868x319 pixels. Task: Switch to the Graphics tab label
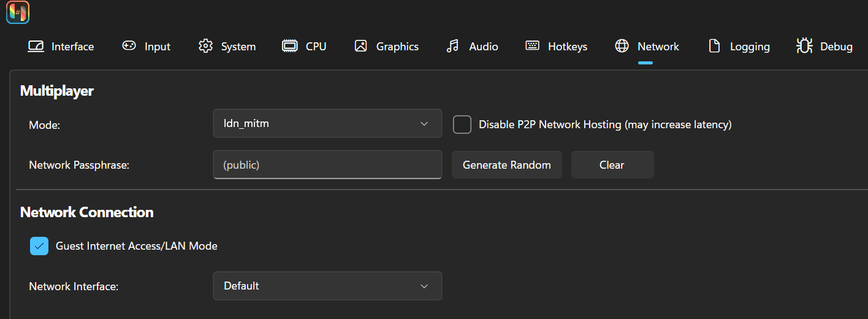coord(397,47)
